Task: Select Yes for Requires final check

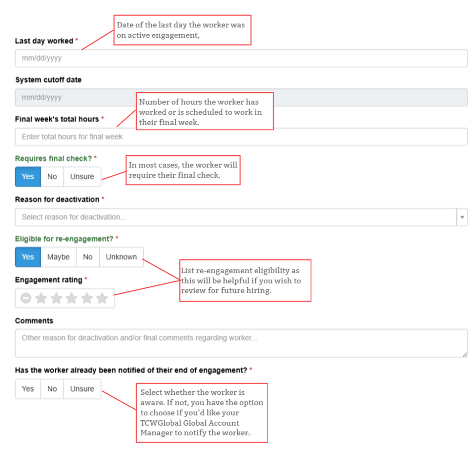Action: click(x=28, y=177)
